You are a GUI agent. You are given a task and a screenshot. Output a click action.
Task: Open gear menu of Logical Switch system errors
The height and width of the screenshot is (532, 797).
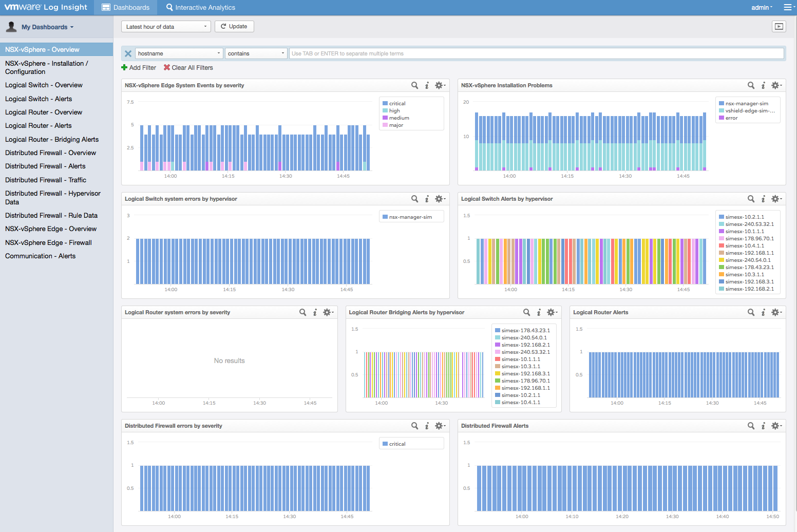pos(440,199)
